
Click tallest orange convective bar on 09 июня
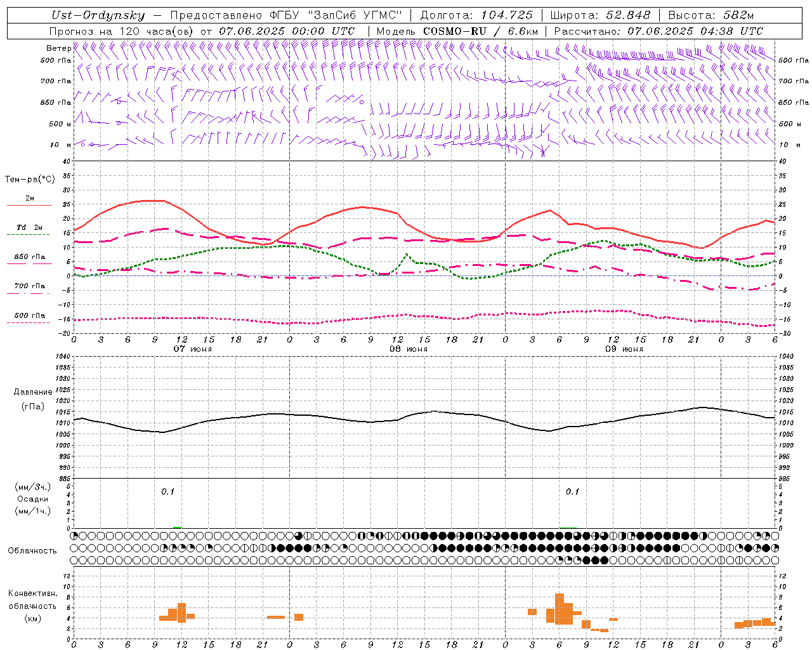560,609
